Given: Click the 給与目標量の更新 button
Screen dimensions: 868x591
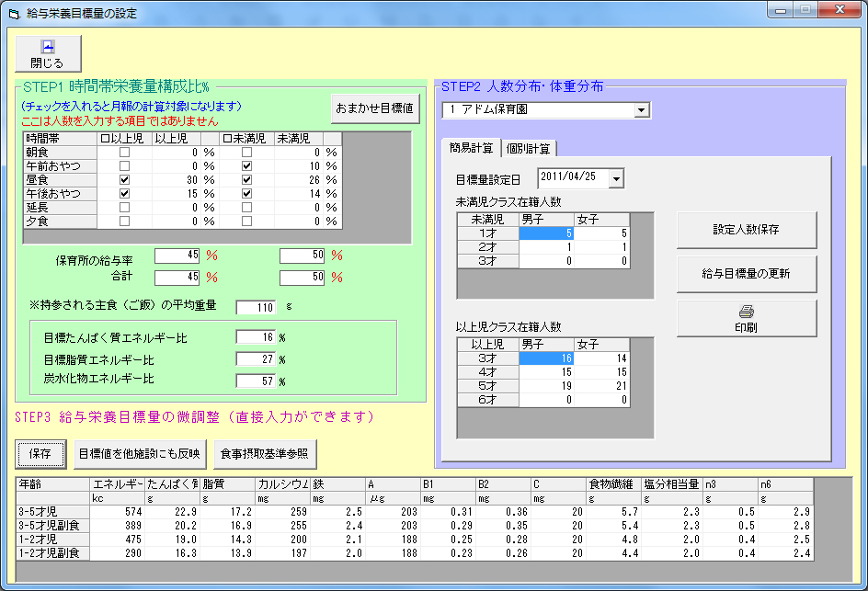Looking at the screenshot, I should click(x=747, y=274).
